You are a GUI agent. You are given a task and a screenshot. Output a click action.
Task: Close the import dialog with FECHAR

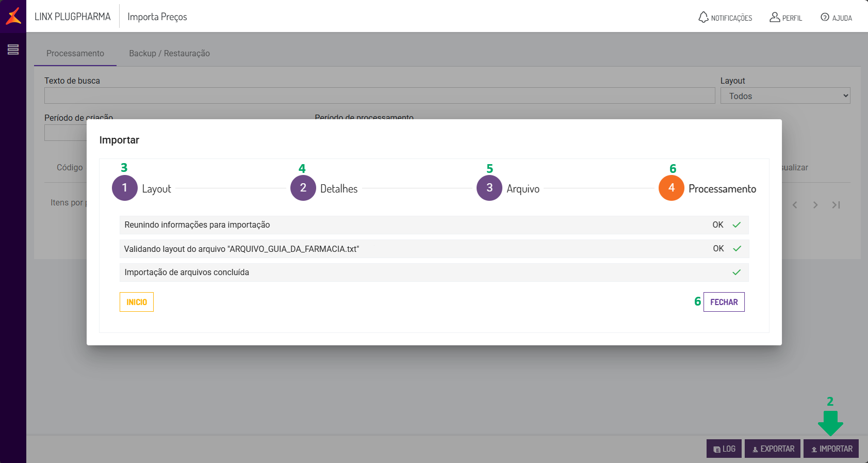click(724, 302)
